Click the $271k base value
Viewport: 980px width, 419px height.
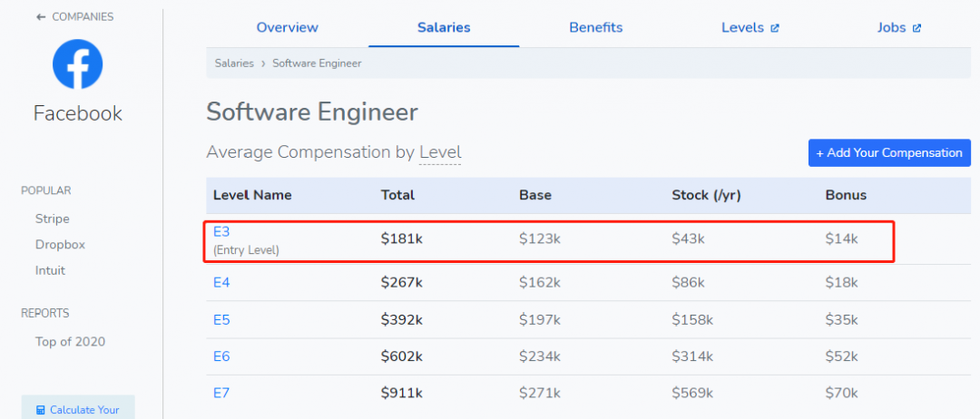pos(540,394)
